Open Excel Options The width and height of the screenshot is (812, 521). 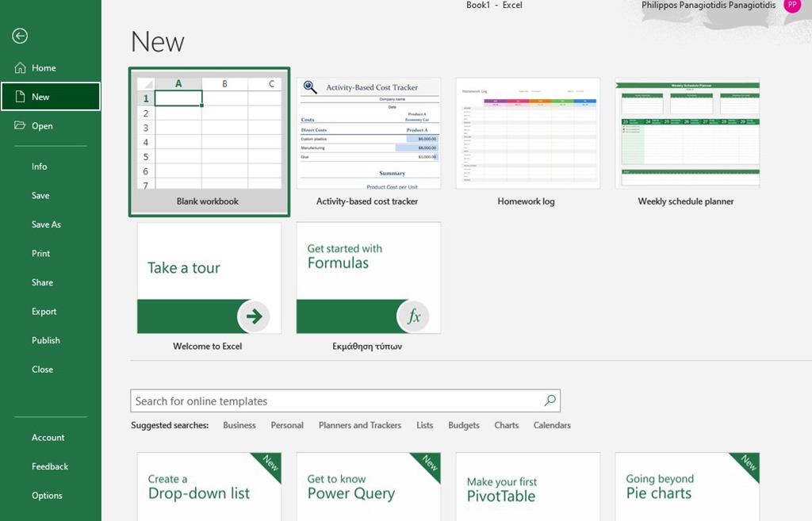[x=47, y=495]
